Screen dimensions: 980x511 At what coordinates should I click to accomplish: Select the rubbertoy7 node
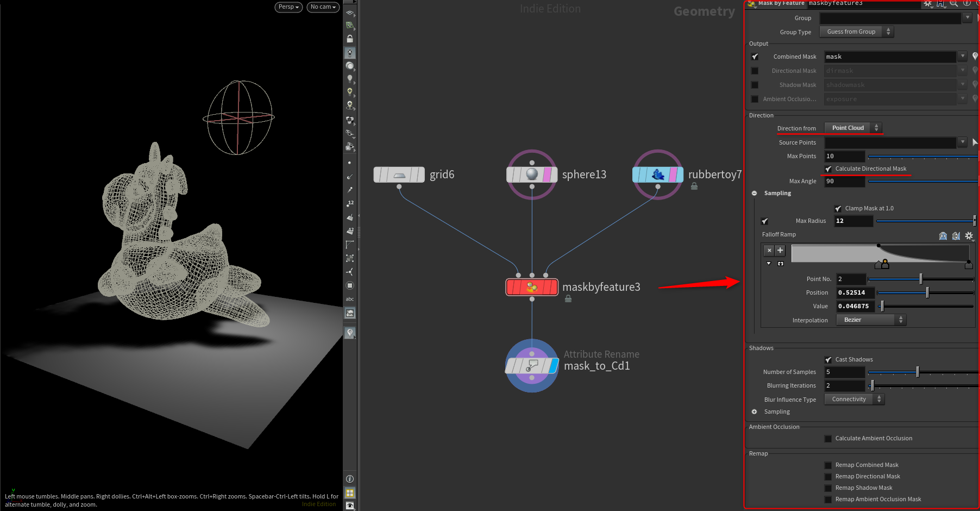[x=658, y=175]
